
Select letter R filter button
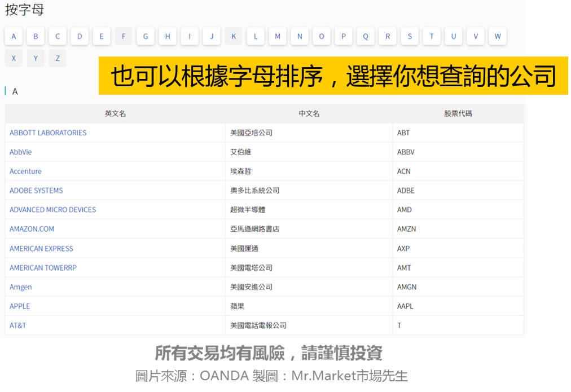pos(388,36)
